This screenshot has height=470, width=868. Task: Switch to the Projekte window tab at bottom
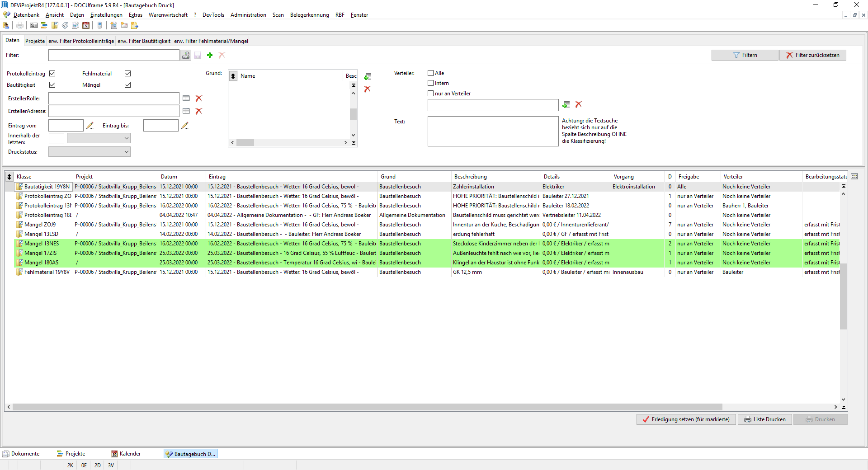point(71,454)
